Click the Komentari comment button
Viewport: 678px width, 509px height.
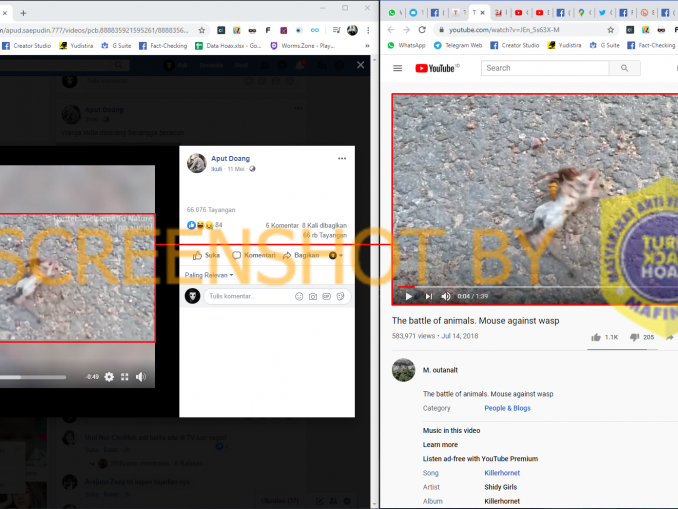coord(254,255)
